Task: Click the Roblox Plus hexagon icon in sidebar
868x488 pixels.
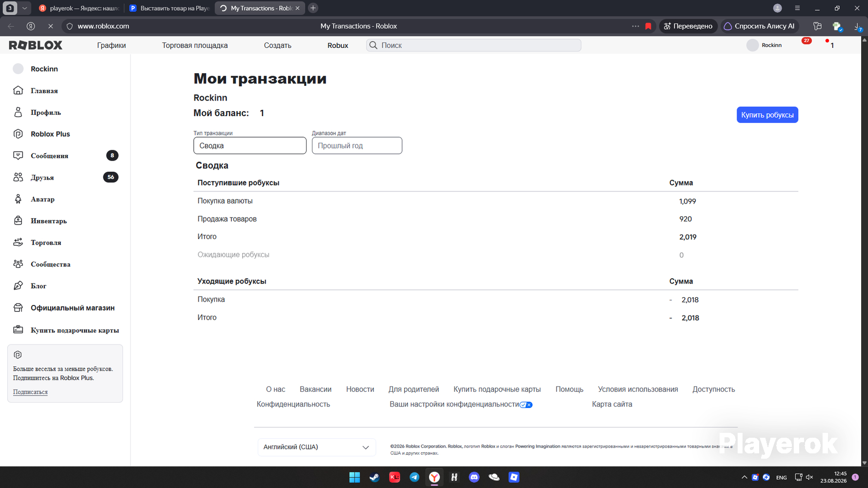Action: pyautogui.click(x=18, y=134)
